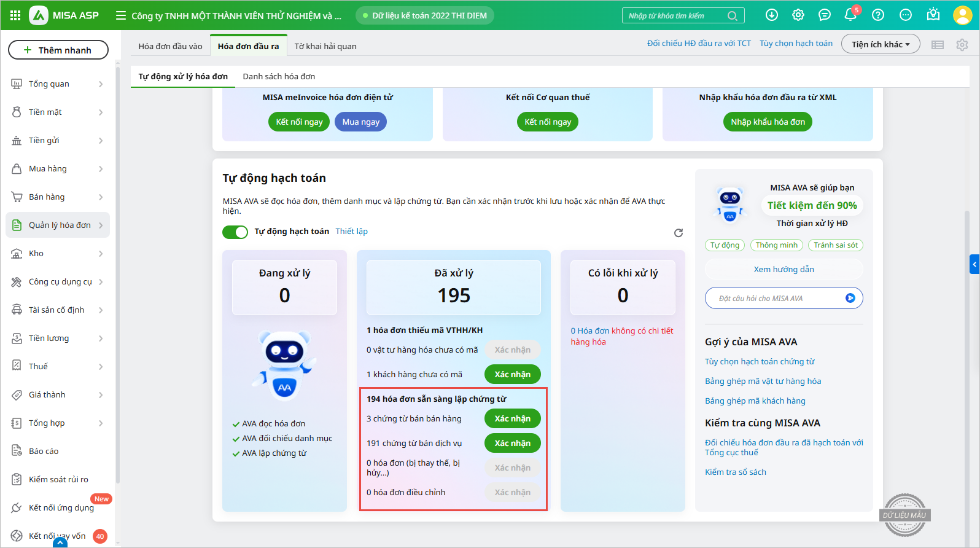
Task: Click the search keyword input field
Action: pyautogui.click(x=675, y=15)
